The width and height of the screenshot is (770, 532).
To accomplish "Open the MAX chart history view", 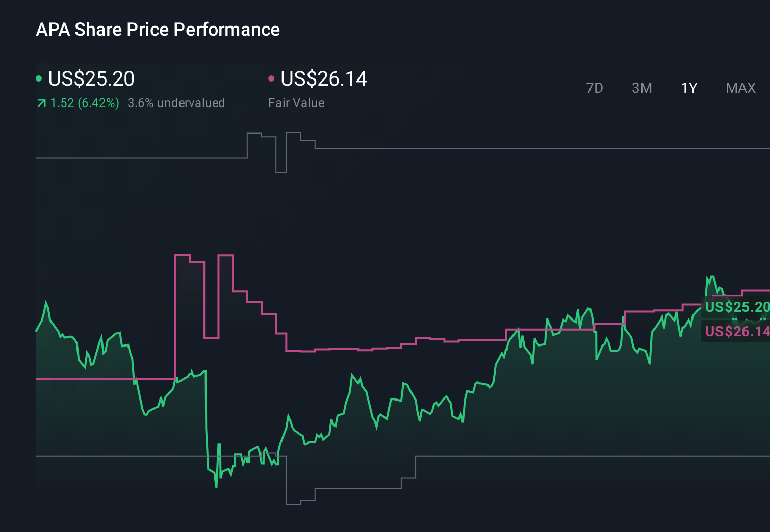I will [x=740, y=88].
